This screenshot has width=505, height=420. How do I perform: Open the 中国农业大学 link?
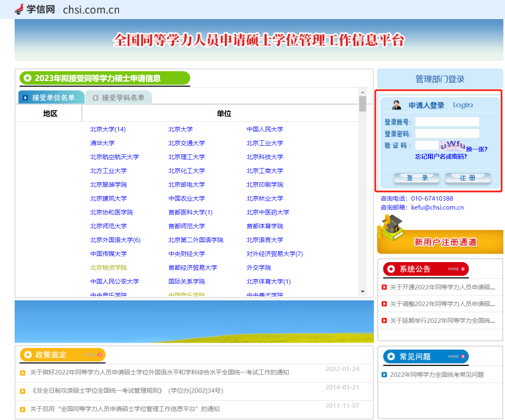pyautogui.click(x=187, y=199)
